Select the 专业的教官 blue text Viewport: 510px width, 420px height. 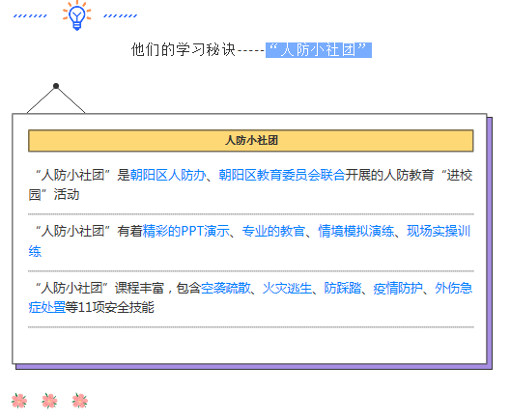pyautogui.click(x=273, y=231)
